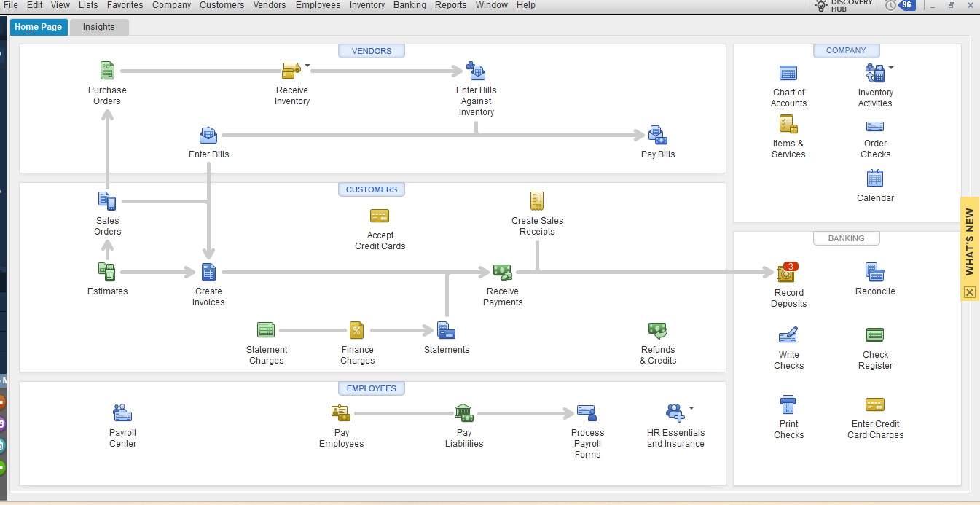This screenshot has width=980, height=505.
Task: Click the Print Checks icon
Action: pyautogui.click(x=788, y=404)
